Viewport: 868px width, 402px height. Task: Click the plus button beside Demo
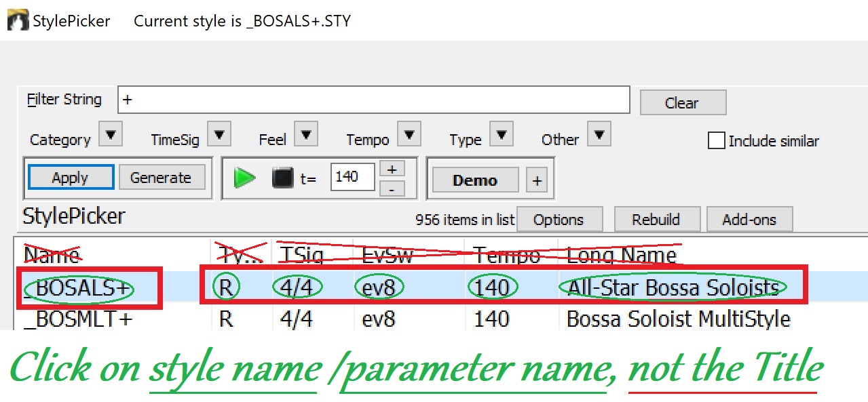(x=537, y=181)
